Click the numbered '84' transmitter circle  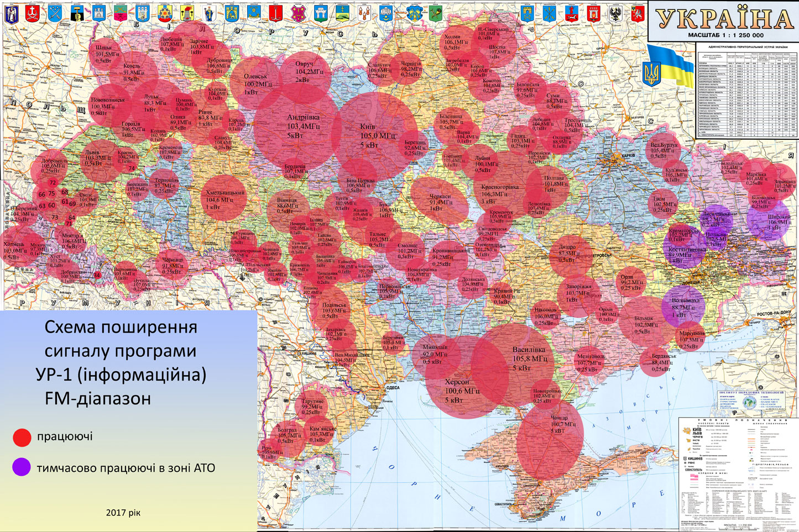pyautogui.click(x=97, y=275)
